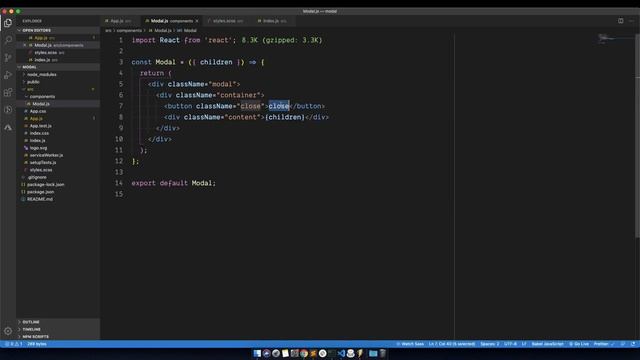
Task: Click the Split Editor icon
Action: coord(620,21)
